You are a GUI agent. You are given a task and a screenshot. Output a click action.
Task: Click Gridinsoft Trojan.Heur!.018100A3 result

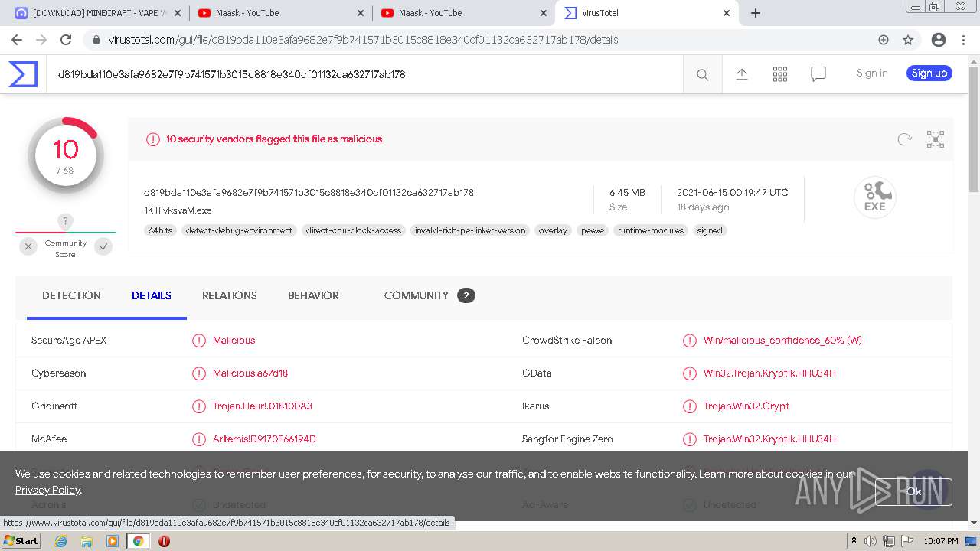click(263, 406)
